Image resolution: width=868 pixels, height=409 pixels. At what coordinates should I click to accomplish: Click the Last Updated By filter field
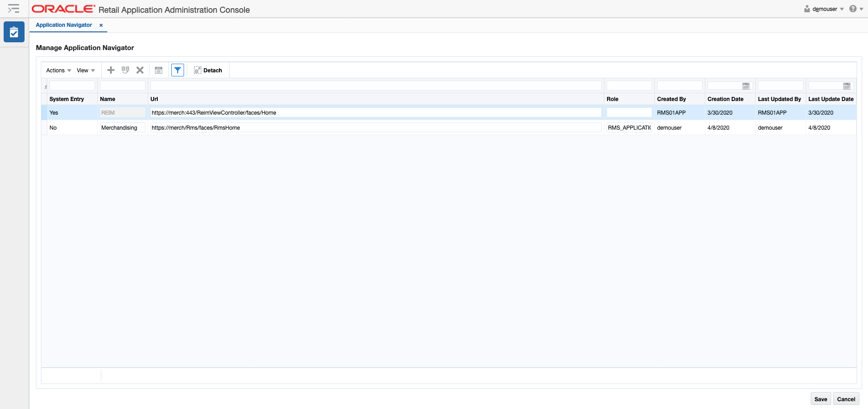coord(781,86)
